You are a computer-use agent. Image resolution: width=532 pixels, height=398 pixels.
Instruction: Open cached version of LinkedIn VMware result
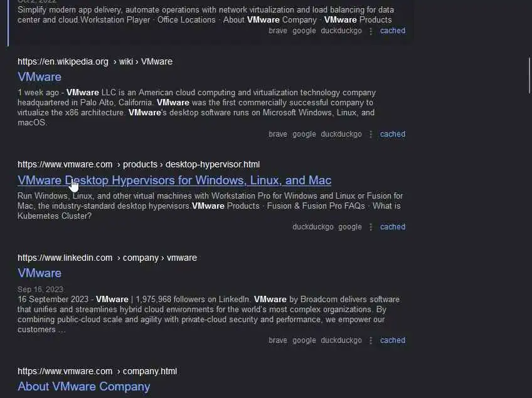(x=393, y=340)
